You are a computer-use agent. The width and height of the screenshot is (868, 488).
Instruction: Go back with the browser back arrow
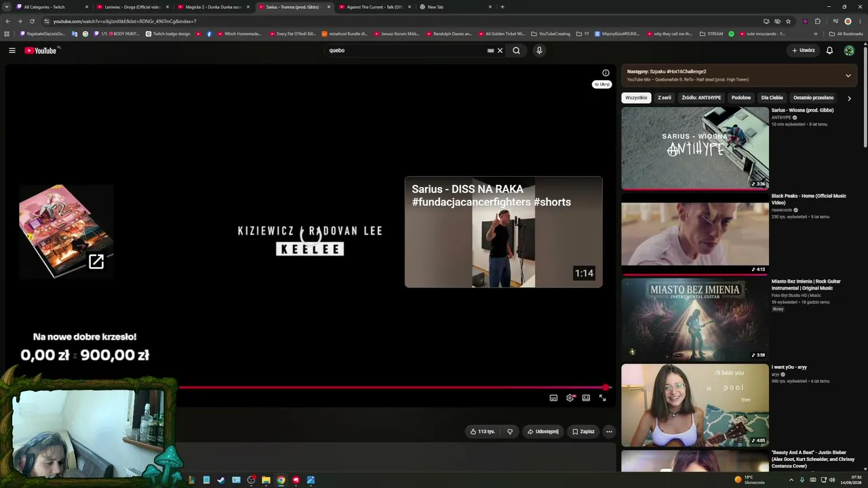(7, 21)
